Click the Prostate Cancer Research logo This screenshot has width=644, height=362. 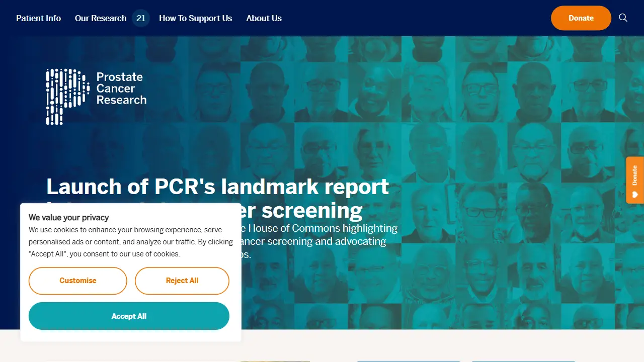(96, 97)
